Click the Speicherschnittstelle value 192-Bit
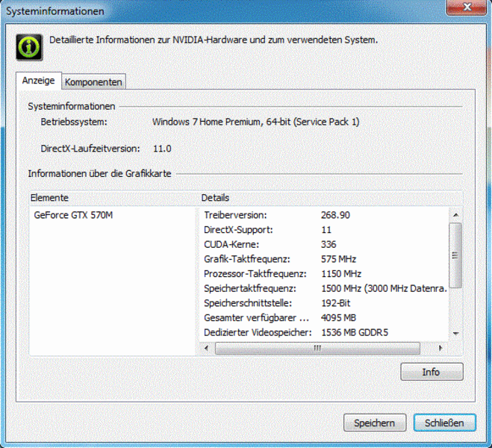492x448 pixels. click(x=336, y=303)
